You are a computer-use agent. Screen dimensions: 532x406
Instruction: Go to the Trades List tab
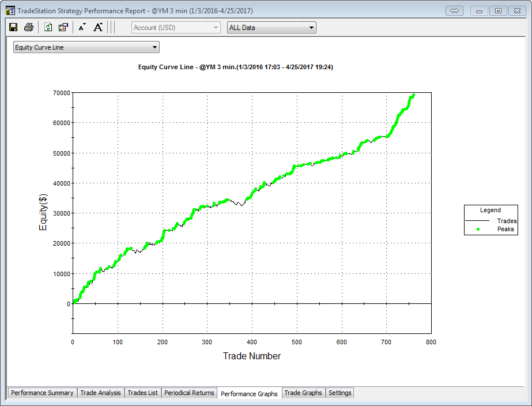(x=142, y=393)
